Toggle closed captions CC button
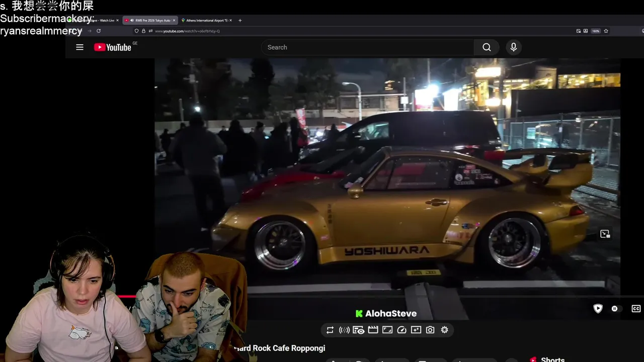Screen dimensions: 644x362 (x=636, y=309)
